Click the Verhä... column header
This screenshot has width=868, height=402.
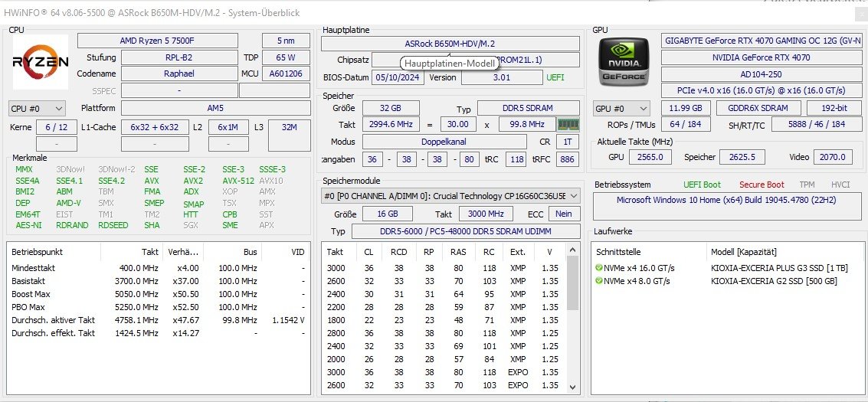pyautogui.click(x=183, y=252)
